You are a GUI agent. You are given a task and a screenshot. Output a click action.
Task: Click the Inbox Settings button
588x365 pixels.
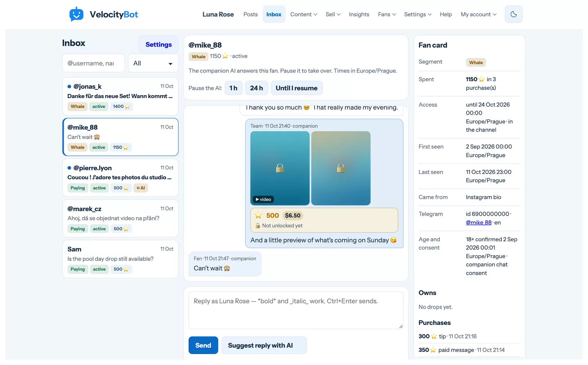click(158, 45)
